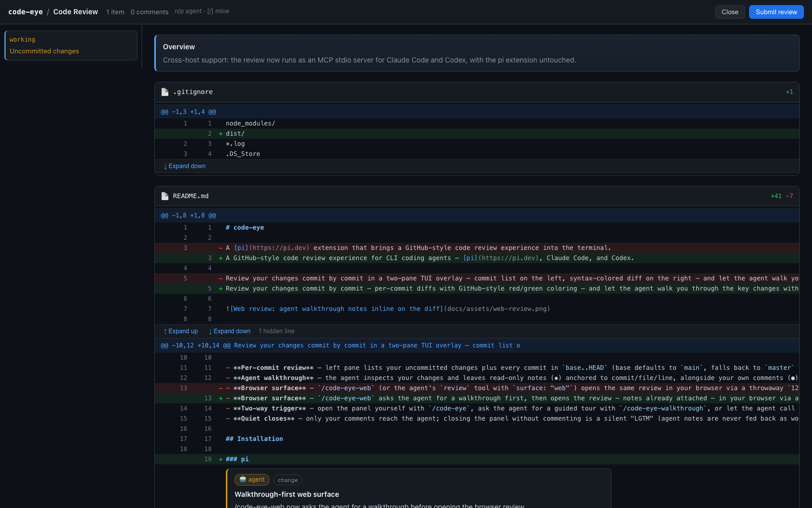The image size is (812, 508).
Task: Click the 0 comments counter
Action: pos(149,12)
